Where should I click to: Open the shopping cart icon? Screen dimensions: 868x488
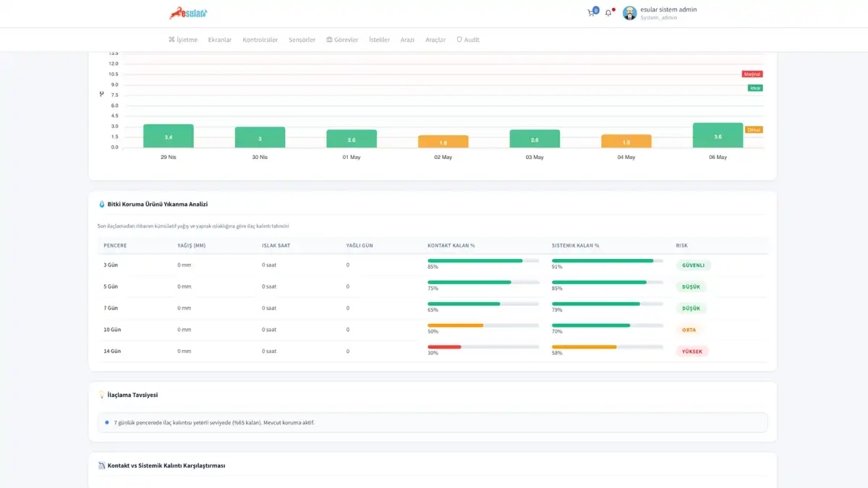[592, 13]
